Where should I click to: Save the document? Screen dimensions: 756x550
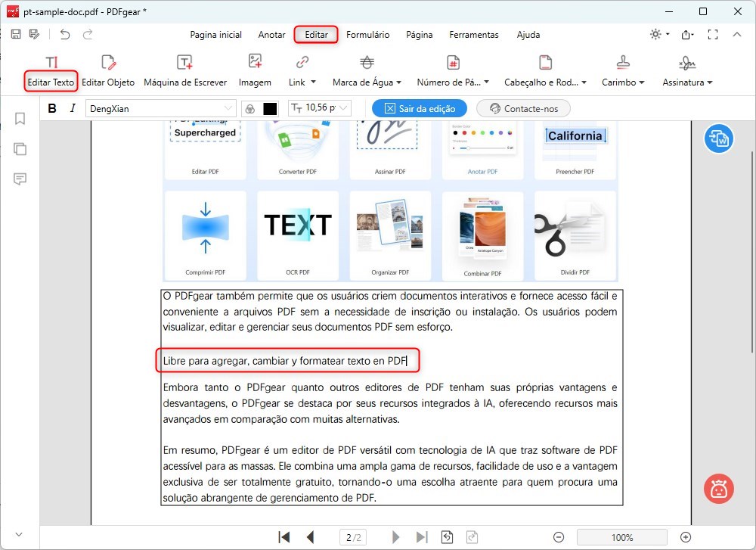pos(15,34)
